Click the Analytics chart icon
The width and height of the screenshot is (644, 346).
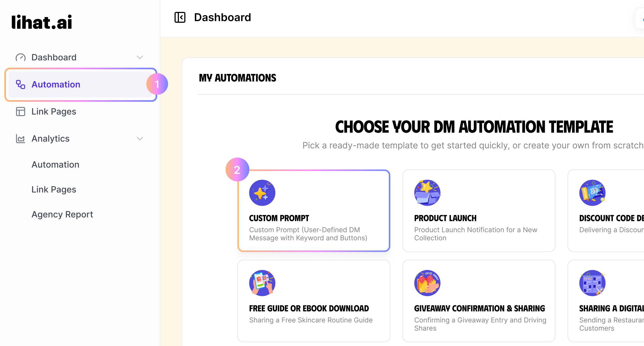pos(21,139)
